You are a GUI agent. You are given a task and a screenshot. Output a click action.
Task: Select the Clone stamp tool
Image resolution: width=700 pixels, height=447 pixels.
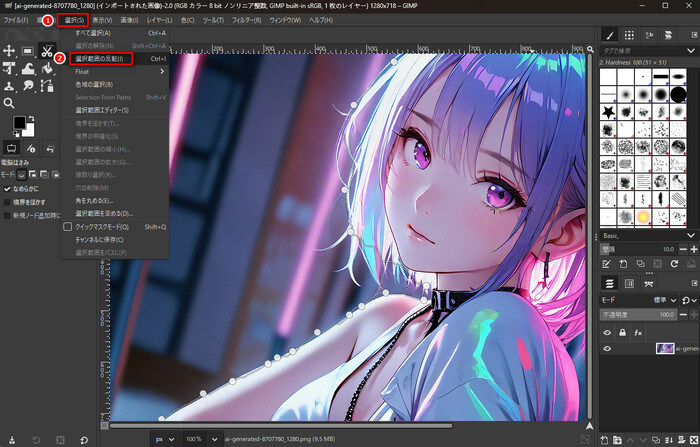[9, 86]
